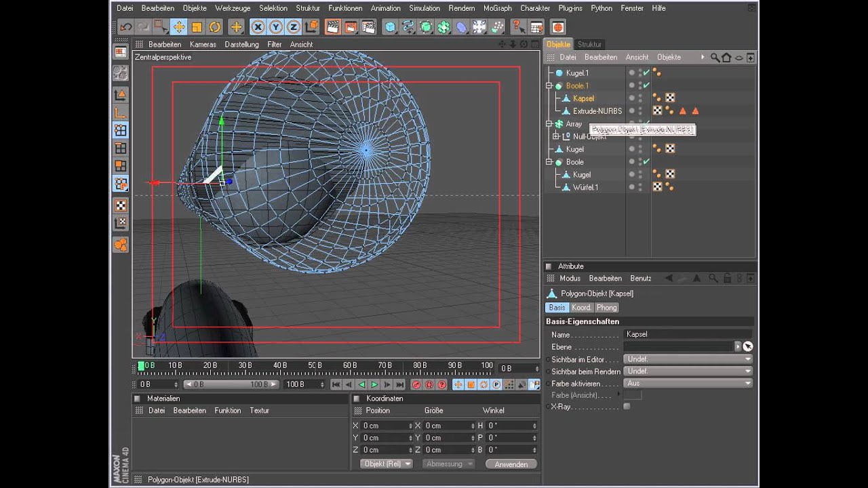Collapse the Array tree node

(549, 124)
